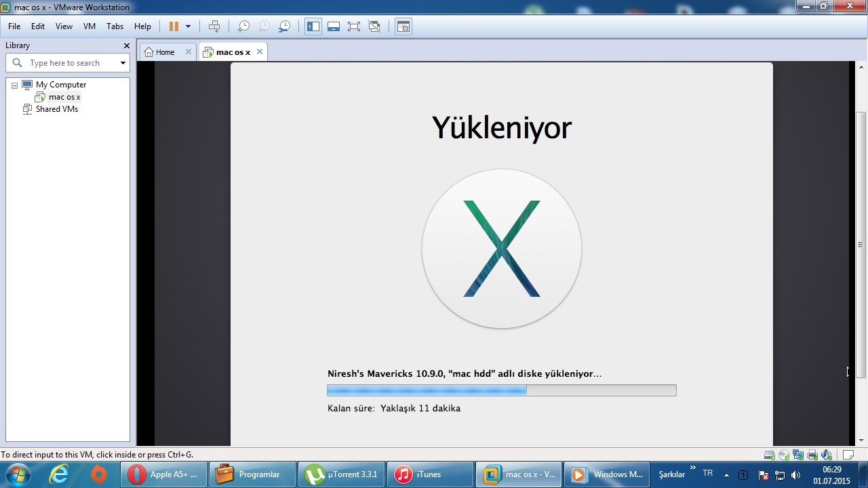Toggle the thumbnail bar view

coord(334,26)
